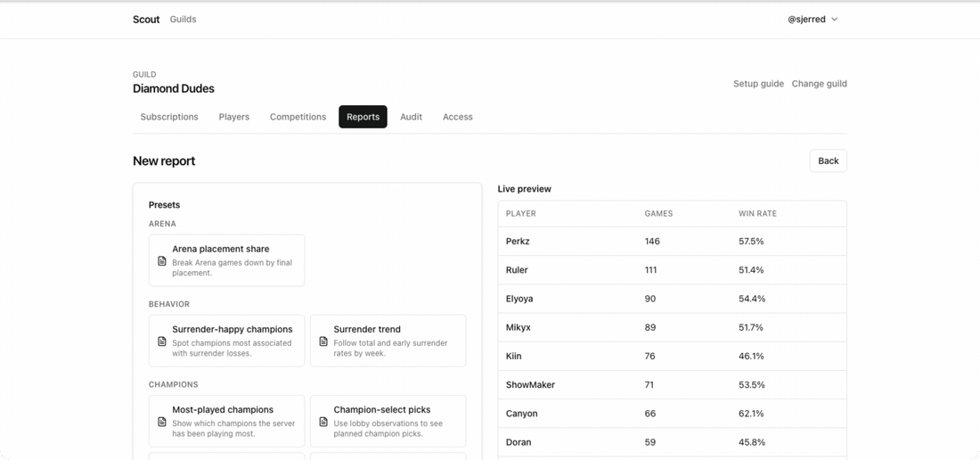Image resolution: width=980 pixels, height=460 pixels.
Task: Click the Perkz row player name
Action: [518, 242]
